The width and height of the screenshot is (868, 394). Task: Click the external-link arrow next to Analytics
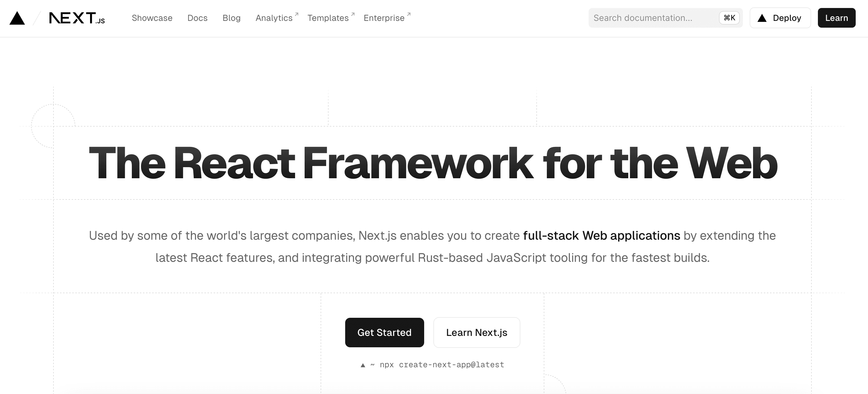pos(296,14)
